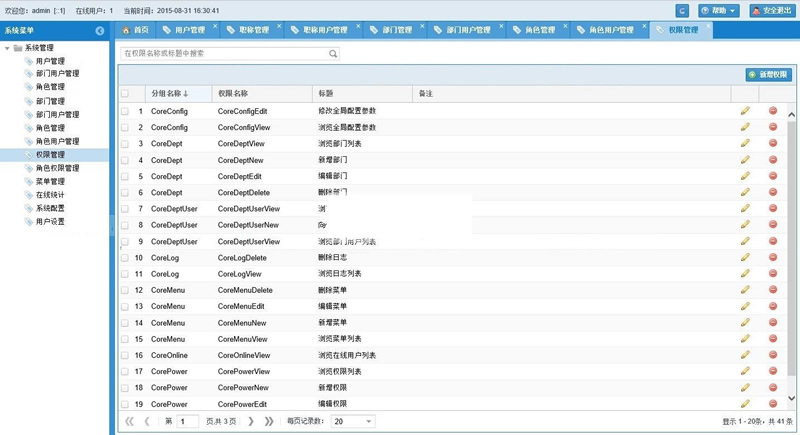Screen dimensions: 800x435
Task: Click the edit pencil for CoreConfigEdit row
Action: 745,111
